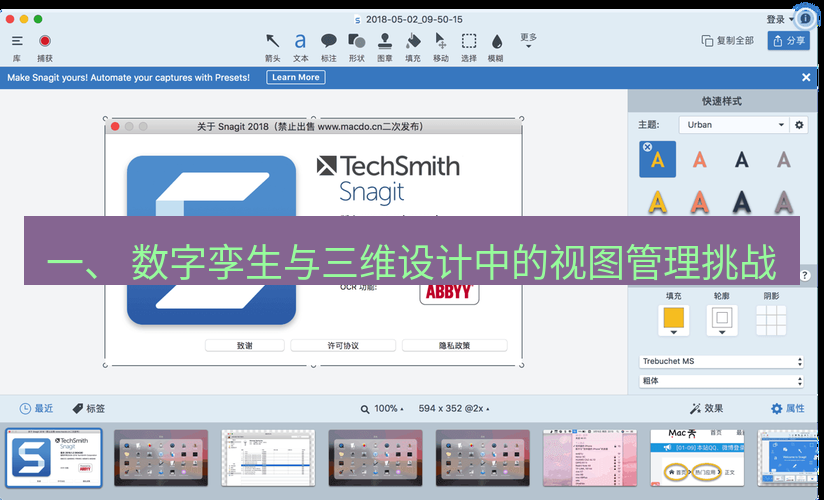Click the file title 2018-05-02_09-50-15
The height and width of the screenshot is (500, 824).
coord(414,19)
